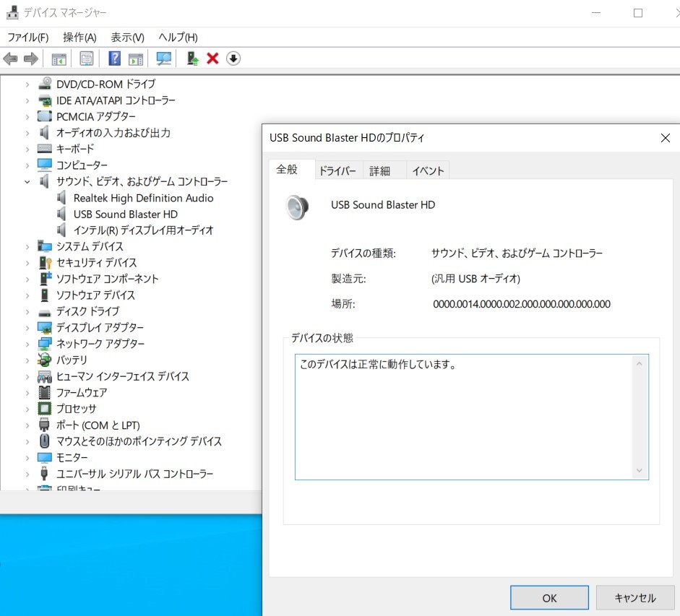680x616 pixels.
Task: Click the Back arrow in the toolbar
Action: [10, 58]
